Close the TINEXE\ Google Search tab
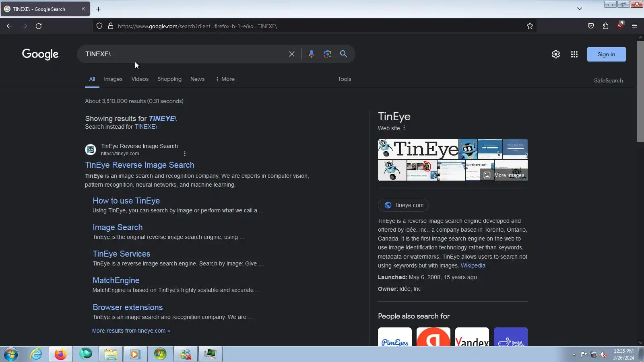 coord(83,9)
